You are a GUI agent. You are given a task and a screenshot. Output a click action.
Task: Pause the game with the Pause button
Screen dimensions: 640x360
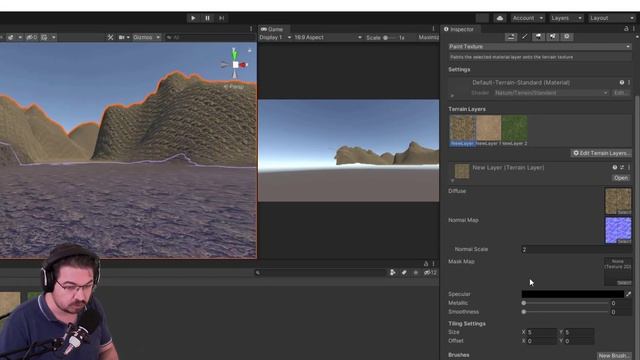[x=207, y=18]
